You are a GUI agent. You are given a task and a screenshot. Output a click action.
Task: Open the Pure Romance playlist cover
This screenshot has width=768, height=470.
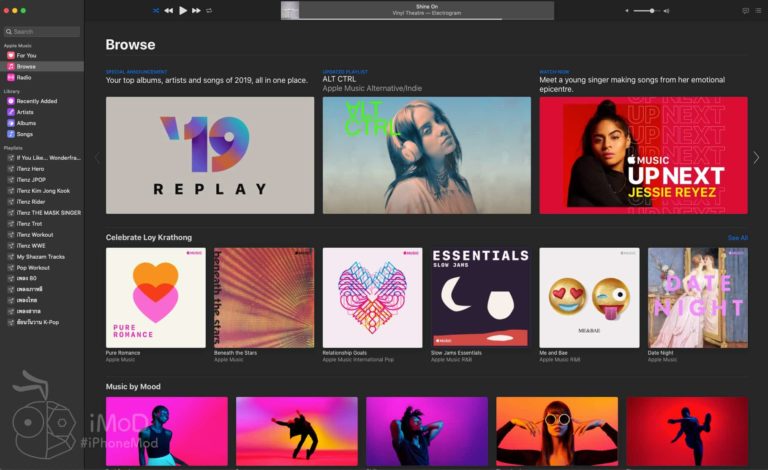click(x=156, y=298)
